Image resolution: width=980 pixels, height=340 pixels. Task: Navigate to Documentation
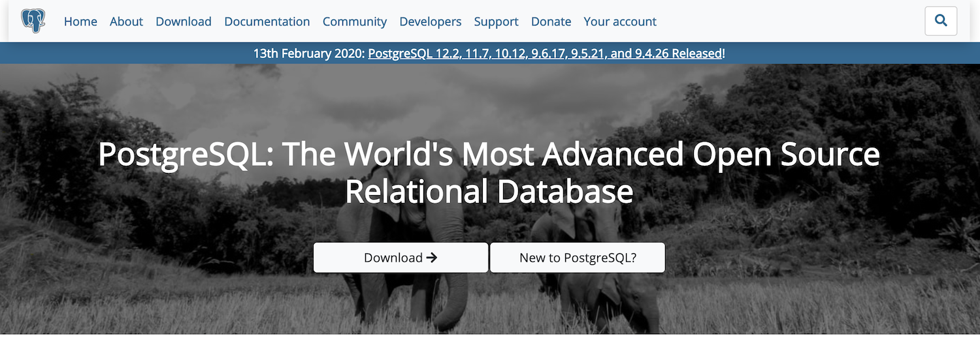point(267,22)
